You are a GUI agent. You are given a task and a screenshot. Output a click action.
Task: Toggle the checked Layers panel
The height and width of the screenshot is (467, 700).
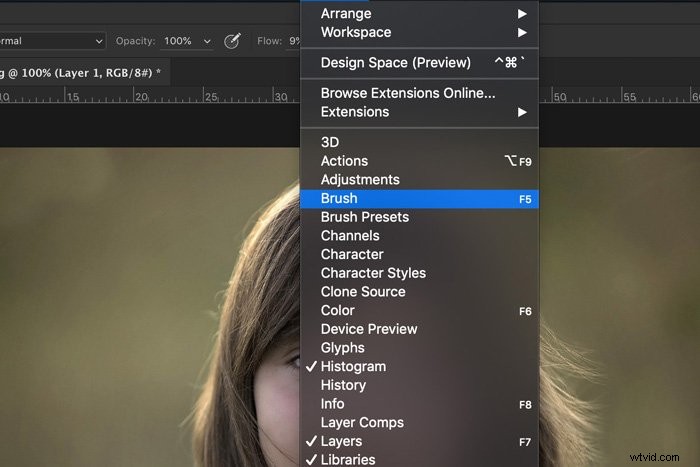[419, 441]
